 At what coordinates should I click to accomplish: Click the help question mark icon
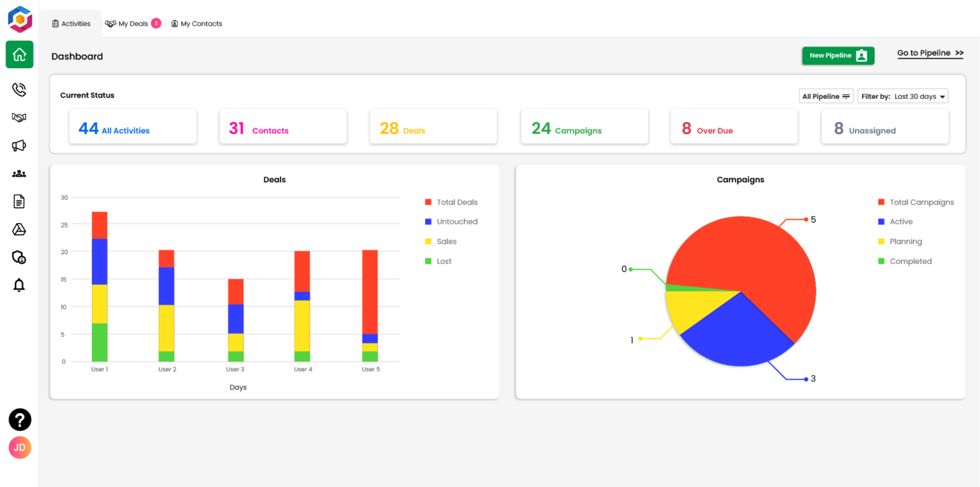pyautogui.click(x=19, y=419)
